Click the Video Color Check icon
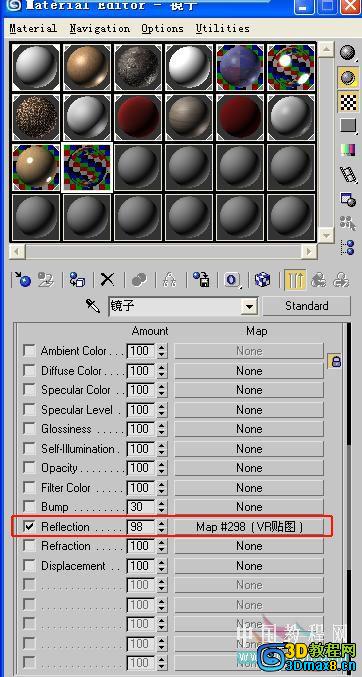 (348, 150)
